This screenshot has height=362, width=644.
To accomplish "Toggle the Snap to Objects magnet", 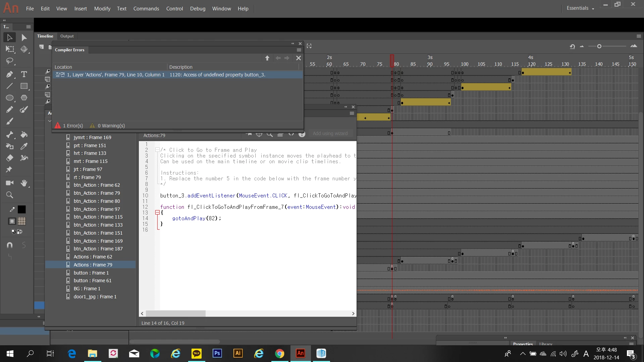I will point(9,245).
